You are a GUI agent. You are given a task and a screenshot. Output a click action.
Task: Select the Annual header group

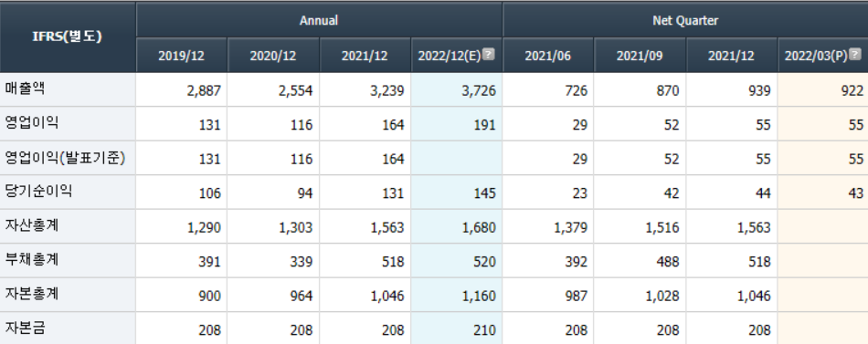pyautogui.click(x=319, y=20)
